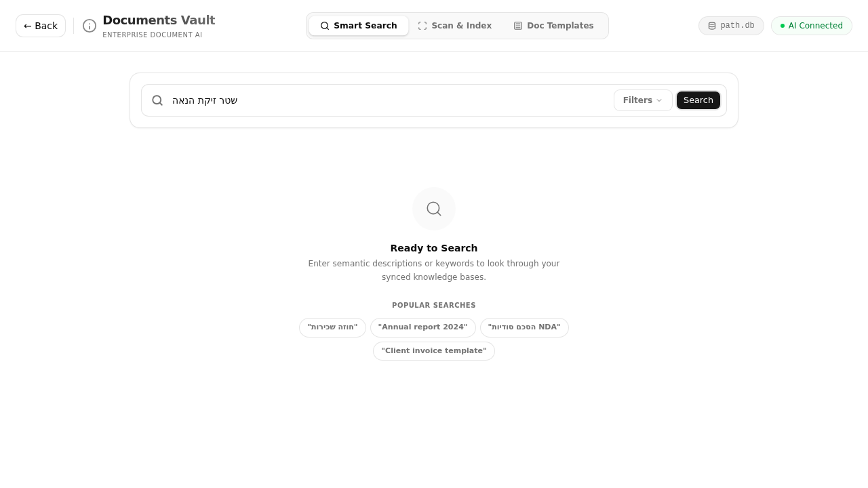Switch to the Smart Search tab
This screenshot has height=488, width=868.
pos(359,26)
